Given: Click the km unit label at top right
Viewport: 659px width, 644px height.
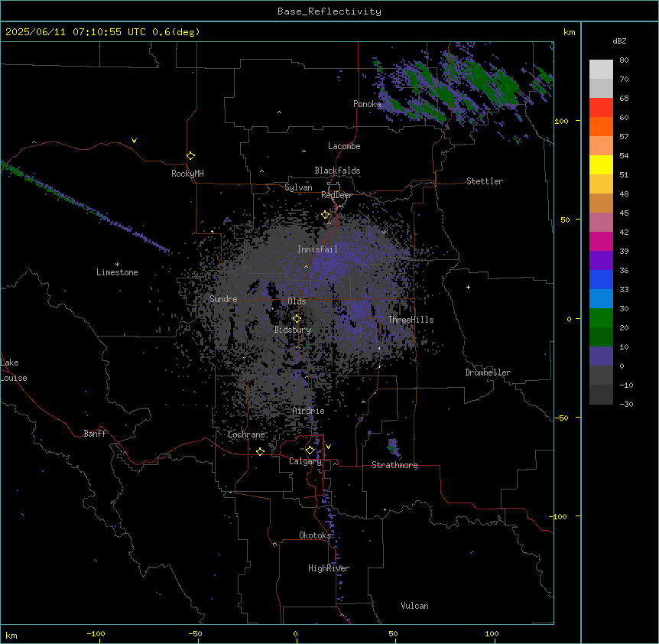Looking at the screenshot, I should click(x=570, y=32).
